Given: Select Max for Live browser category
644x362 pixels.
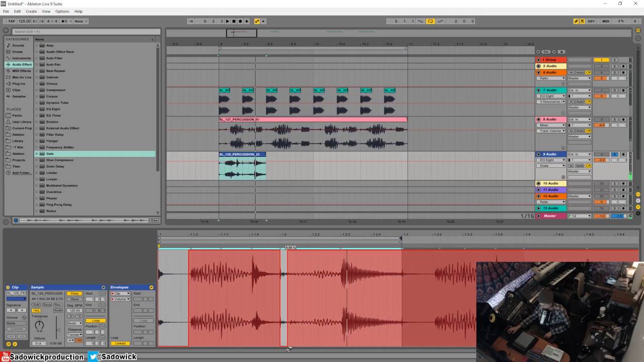Looking at the screenshot, I should click(x=22, y=77).
